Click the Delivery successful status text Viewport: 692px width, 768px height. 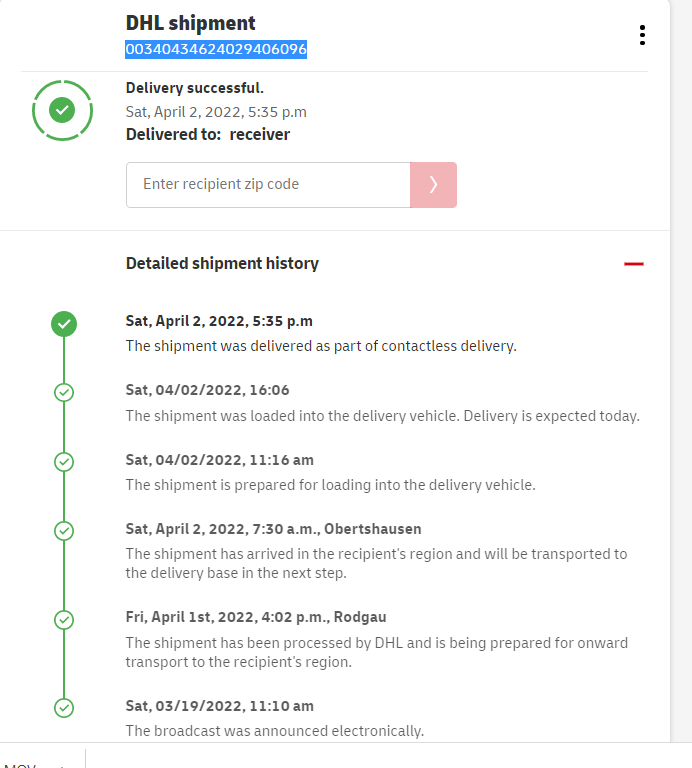tap(195, 88)
